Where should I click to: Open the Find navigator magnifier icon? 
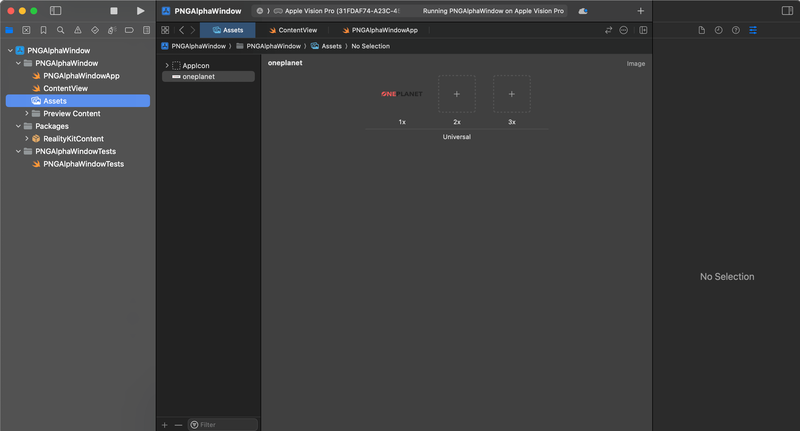click(x=61, y=30)
